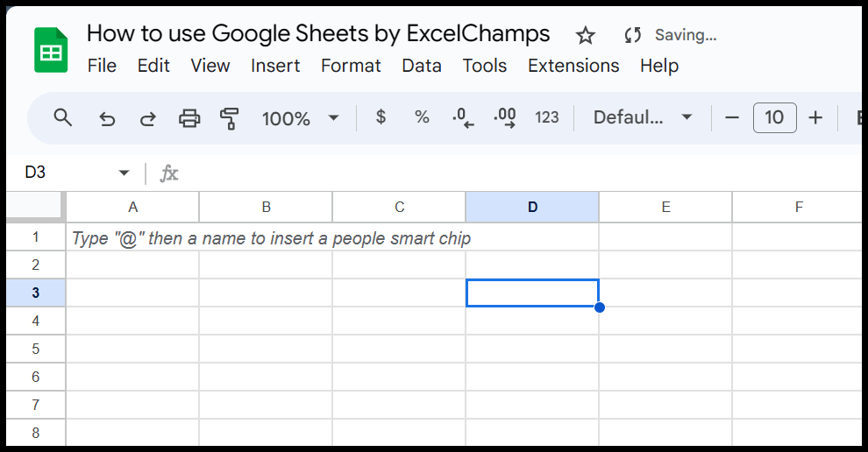Open the 123 more formats button
Image resolution: width=868 pixels, height=452 pixels.
coord(546,117)
